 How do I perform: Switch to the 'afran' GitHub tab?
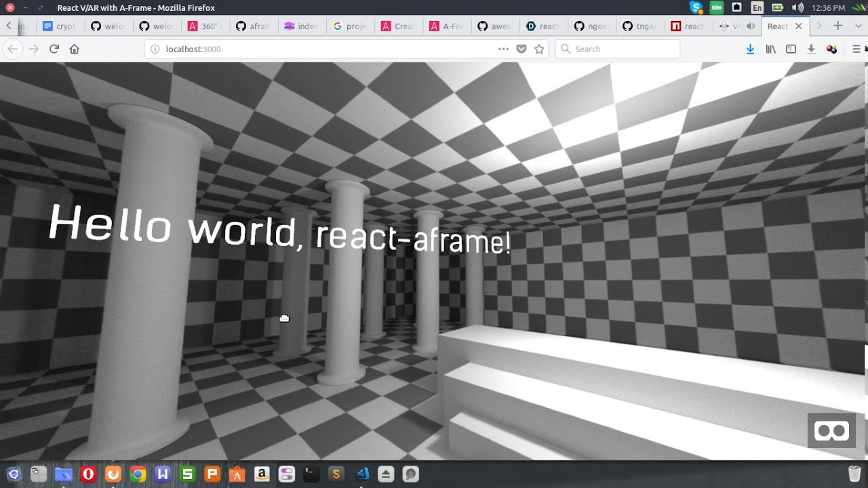pos(254,26)
